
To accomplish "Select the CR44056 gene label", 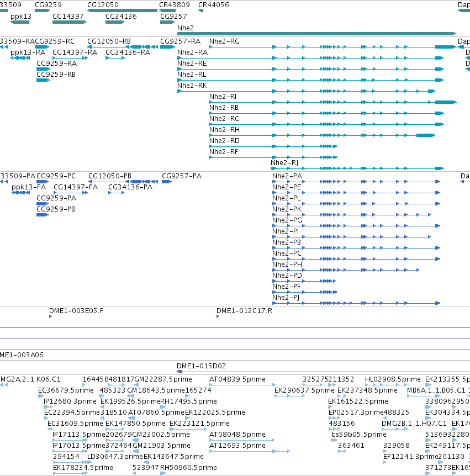I will 213,5.
